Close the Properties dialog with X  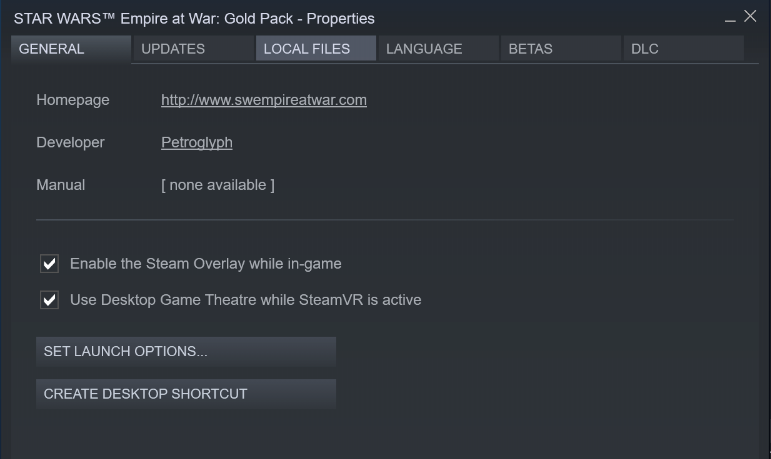click(750, 17)
